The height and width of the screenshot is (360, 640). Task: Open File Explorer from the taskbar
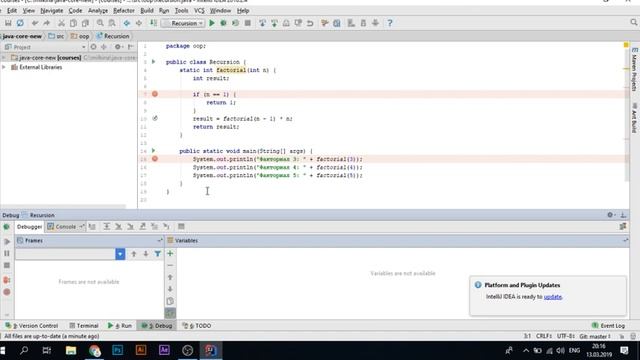click(x=71, y=350)
